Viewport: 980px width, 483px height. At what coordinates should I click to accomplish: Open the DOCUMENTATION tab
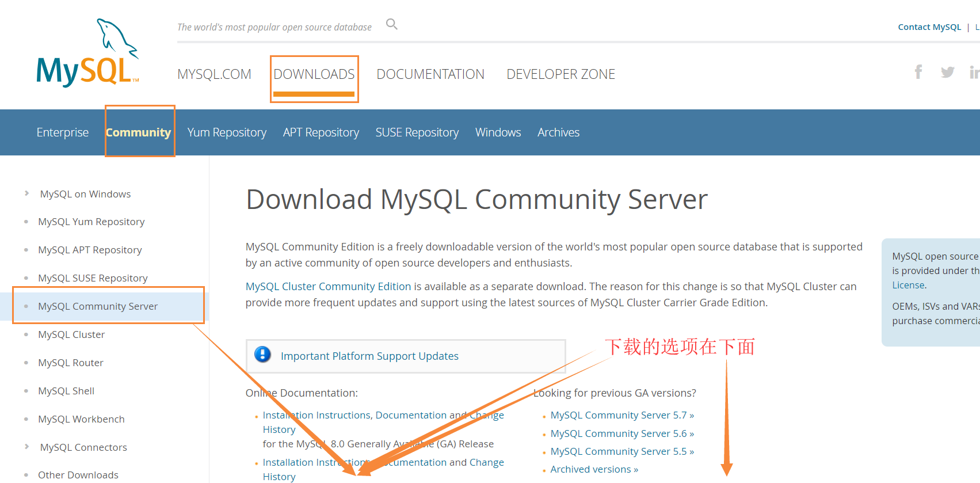pyautogui.click(x=430, y=74)
